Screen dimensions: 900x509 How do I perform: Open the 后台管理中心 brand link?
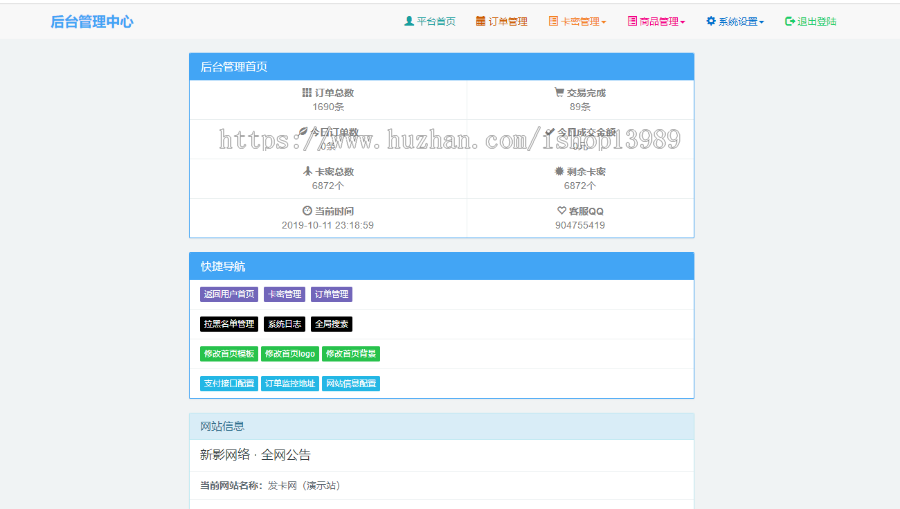click(92, 22)
